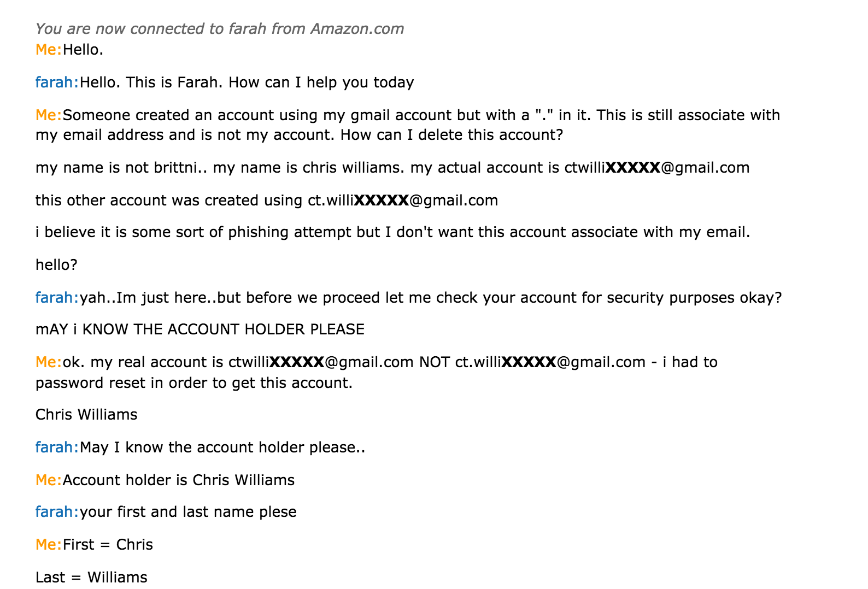This screenshot has height=589, width=868.
Task: Click farah's 'May I know the account holder please..'
Action: [222, 447]
